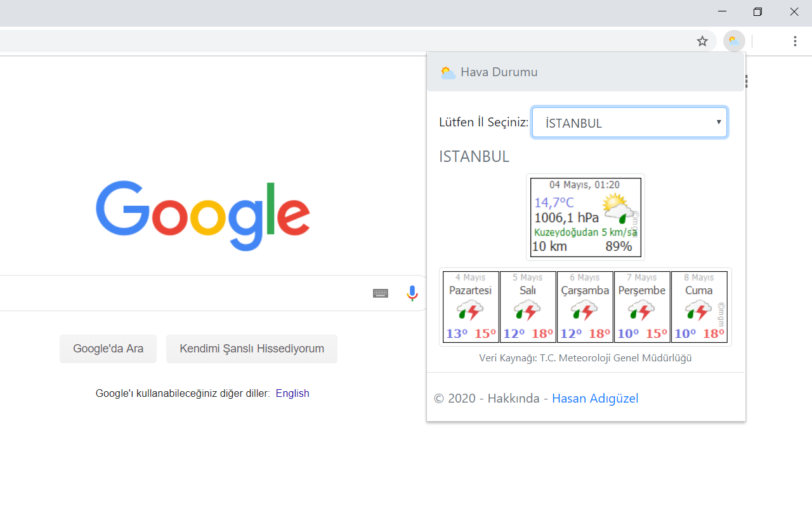Click the Pazartesi storm weather icon
This screenshot has height=508, width=812.
click(x=471, y=311)
